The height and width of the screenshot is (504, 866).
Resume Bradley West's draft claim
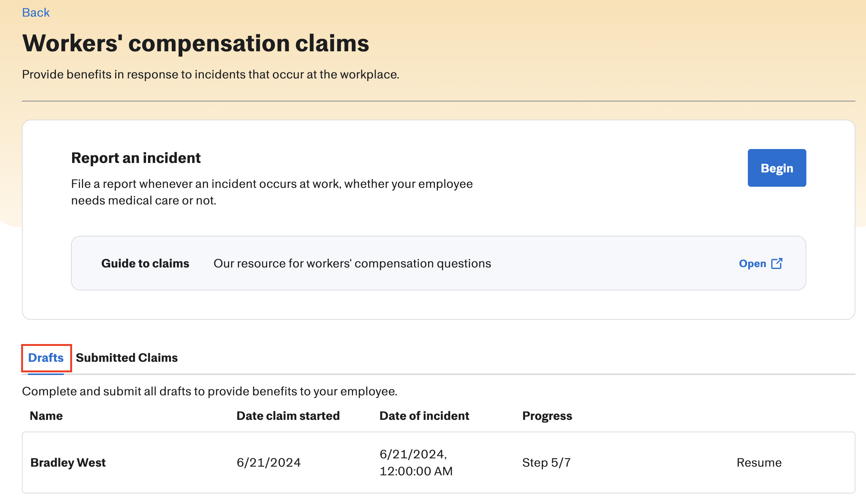tap(759, 463)
